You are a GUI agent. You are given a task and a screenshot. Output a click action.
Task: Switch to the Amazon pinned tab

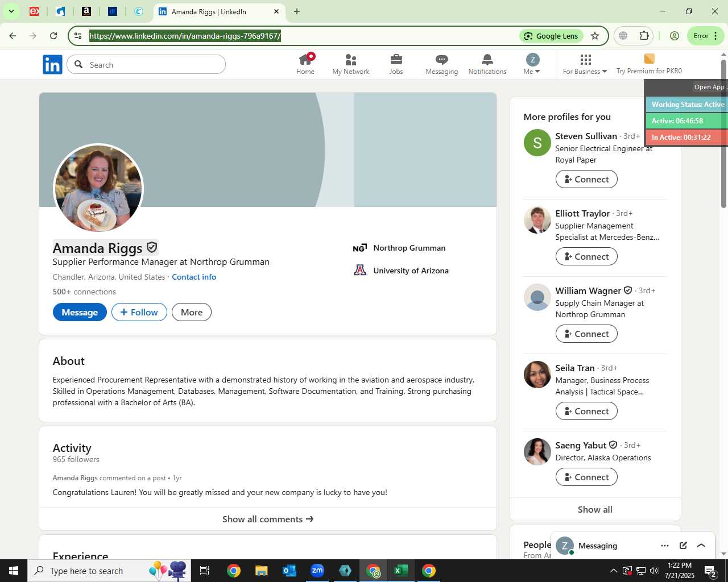tap(86, 11)
